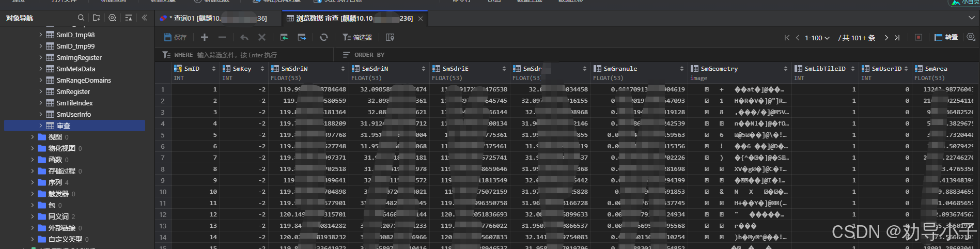980x249 pixels.
Task: Expand the 序列 folder
Action: [x=33, y=182]
